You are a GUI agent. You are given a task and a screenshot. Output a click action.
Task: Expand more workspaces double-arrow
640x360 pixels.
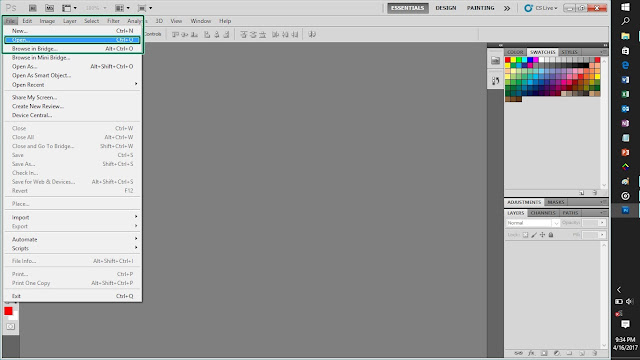507,8
